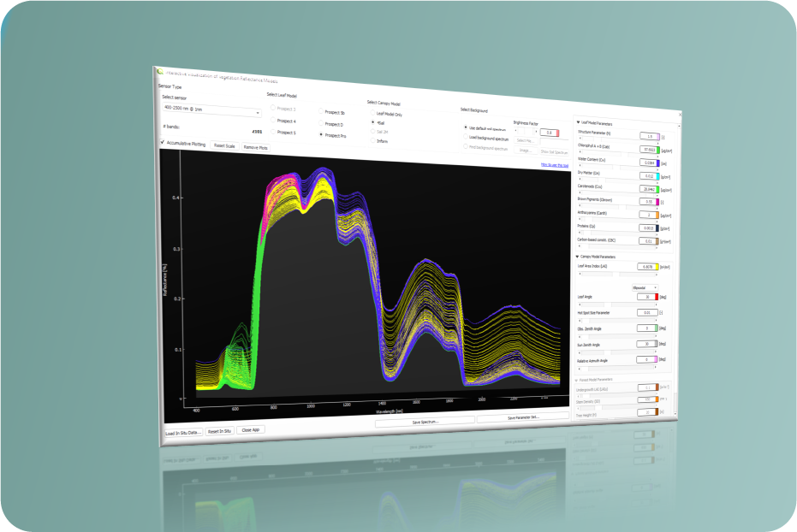This screenshot has height=532, width=797.
Task: Click the Save Parameter Set button
Action: 522,417
